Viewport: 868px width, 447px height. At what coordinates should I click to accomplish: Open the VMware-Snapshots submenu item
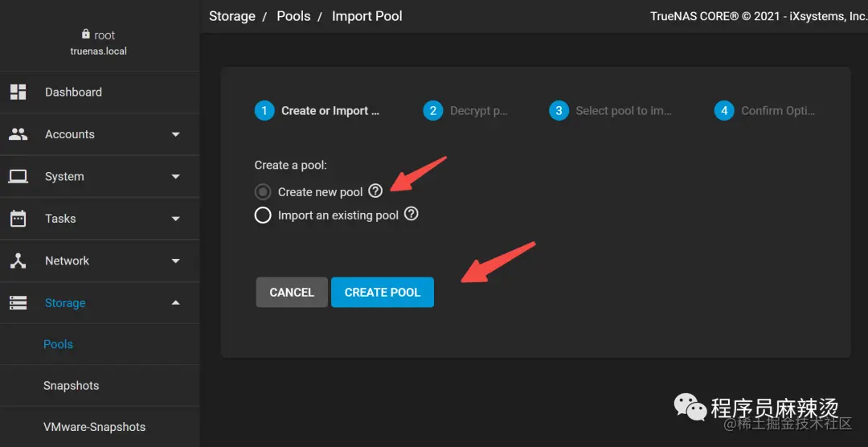100,427
